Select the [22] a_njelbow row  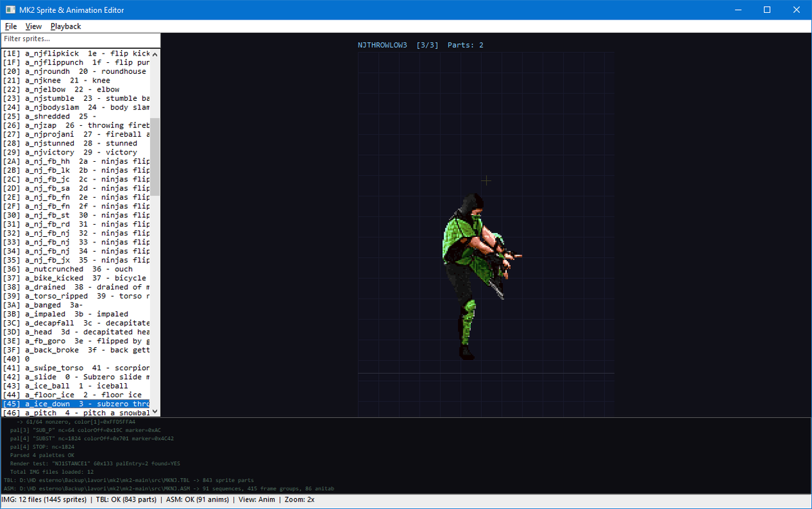[75, 89]
